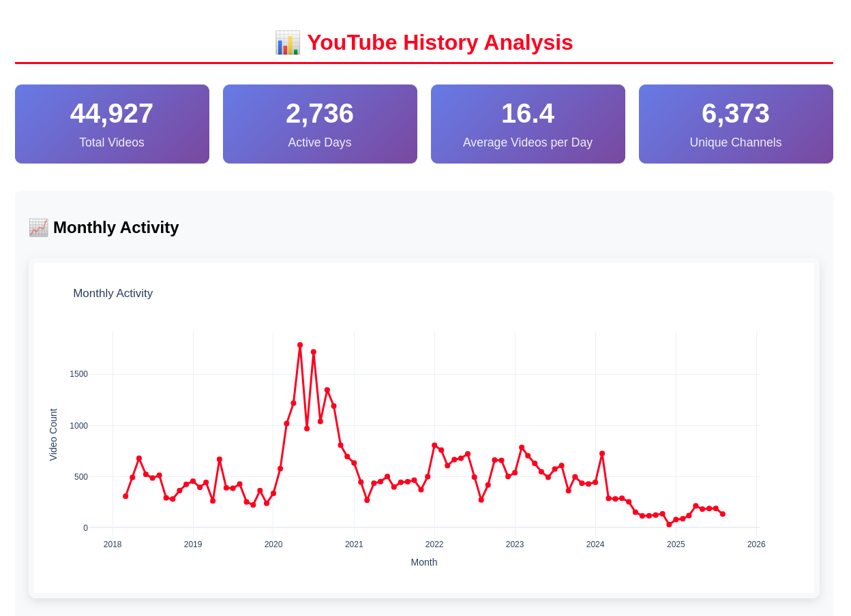Click the 2026 x-axis tick label
This screenshot has height=616, width=851.
(x=756, y=544)
